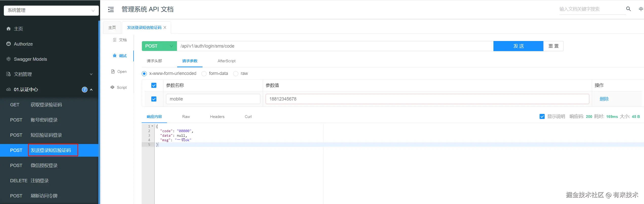
Task: Click the 18812345678 parameter value field
Action: pyautogui.click(x=427, y=99)
